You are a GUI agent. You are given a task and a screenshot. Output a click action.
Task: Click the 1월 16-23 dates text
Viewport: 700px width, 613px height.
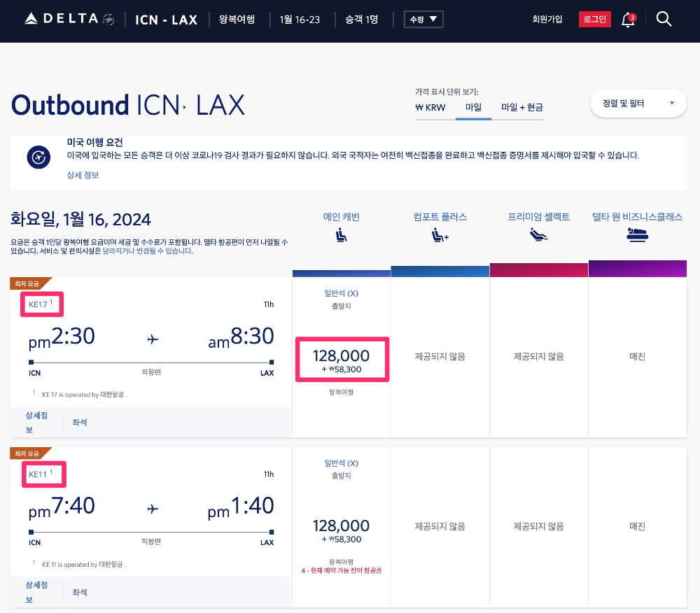[x=300, y=20]
